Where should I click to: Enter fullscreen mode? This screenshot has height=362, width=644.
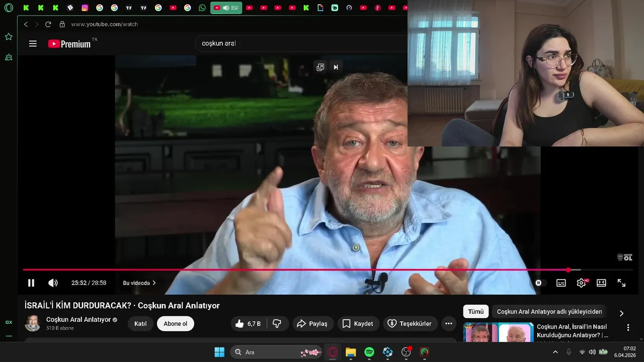621,283
